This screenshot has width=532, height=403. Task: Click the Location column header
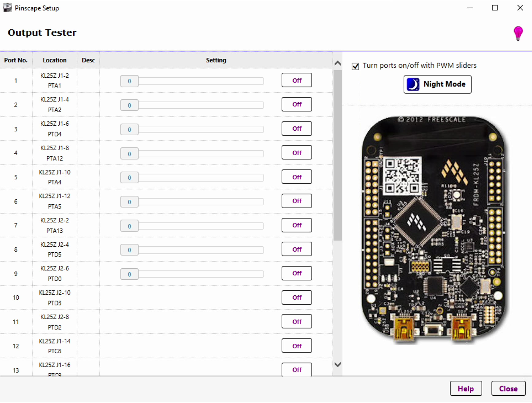click(55, 60)
